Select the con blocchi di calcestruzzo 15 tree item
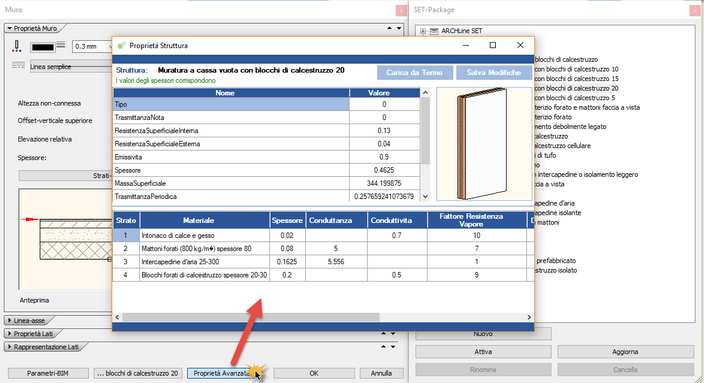Viewport: 704px width, 383px height. (x=576, y=79)
